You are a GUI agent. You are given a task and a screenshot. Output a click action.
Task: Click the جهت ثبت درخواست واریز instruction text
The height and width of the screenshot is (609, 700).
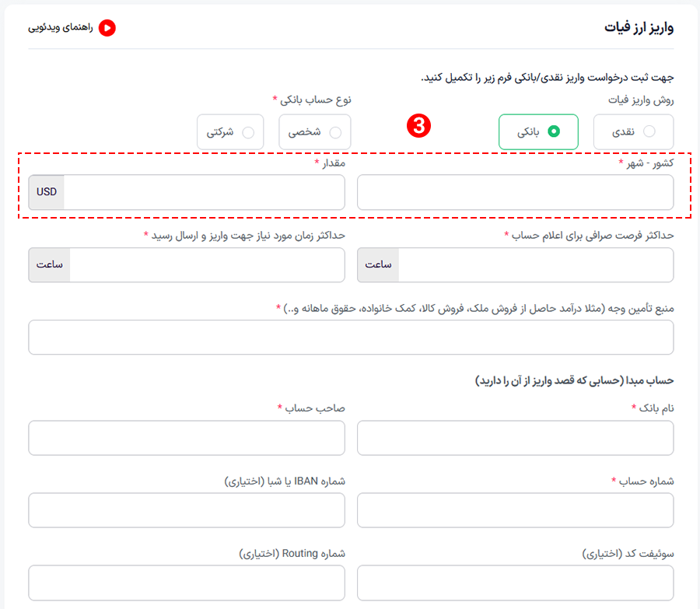[548, 78]
